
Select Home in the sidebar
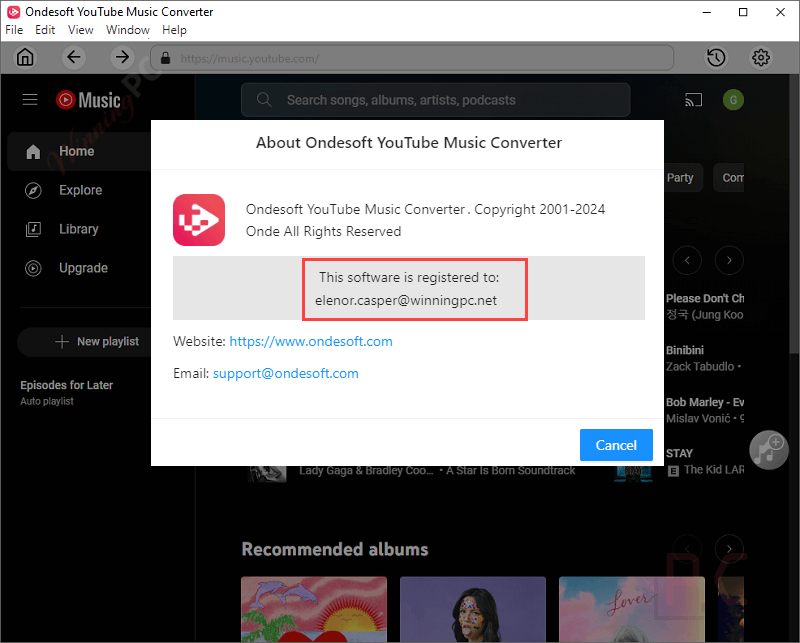click(x=79, y=151)
